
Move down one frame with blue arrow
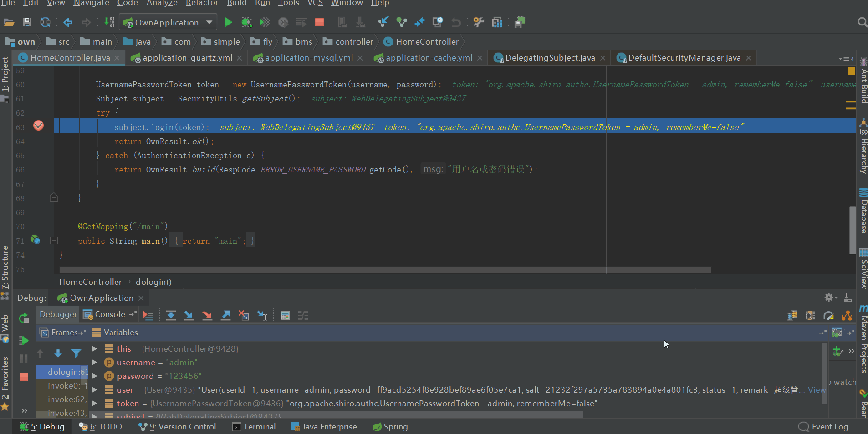(58, 353)
